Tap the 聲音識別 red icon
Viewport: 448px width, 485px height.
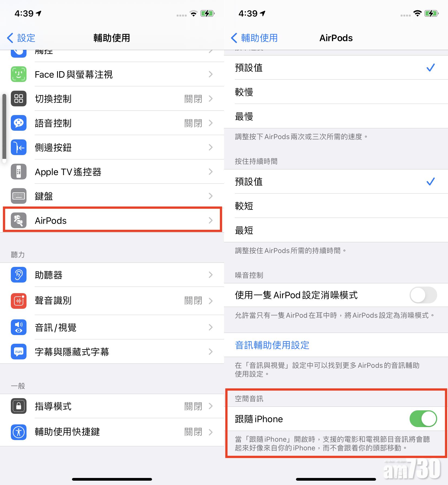tap(19, 301)
